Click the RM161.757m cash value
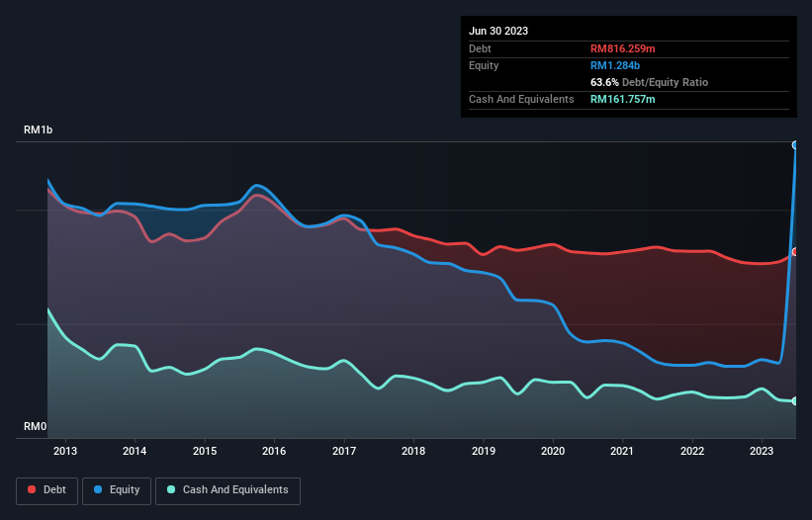Screen dimensions: 812x520 [x=622, y=99]
